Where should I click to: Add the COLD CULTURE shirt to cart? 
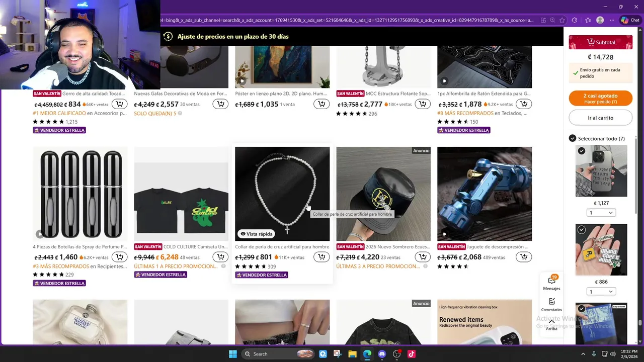(x=220, y=257)
